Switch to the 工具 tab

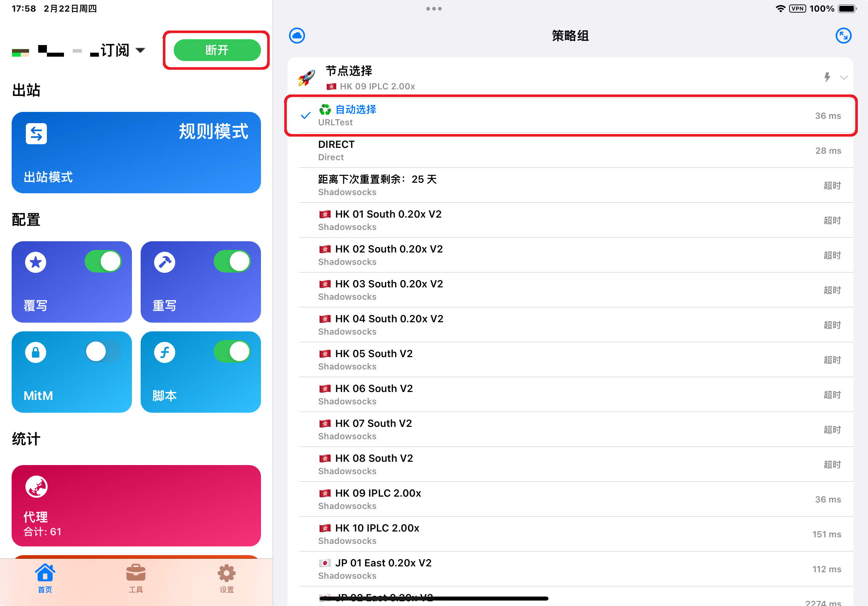pos(136,578)
